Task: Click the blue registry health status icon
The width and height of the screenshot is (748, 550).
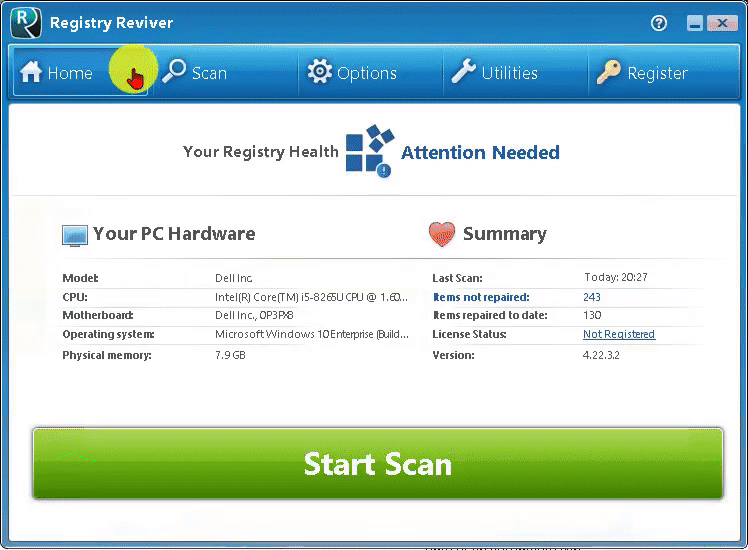Action: point(369,151)
